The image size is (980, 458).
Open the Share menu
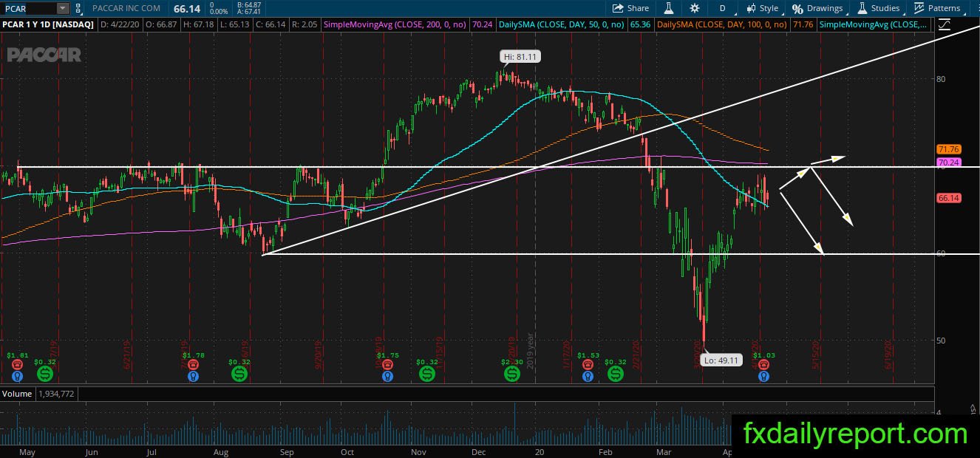[630, 8]
